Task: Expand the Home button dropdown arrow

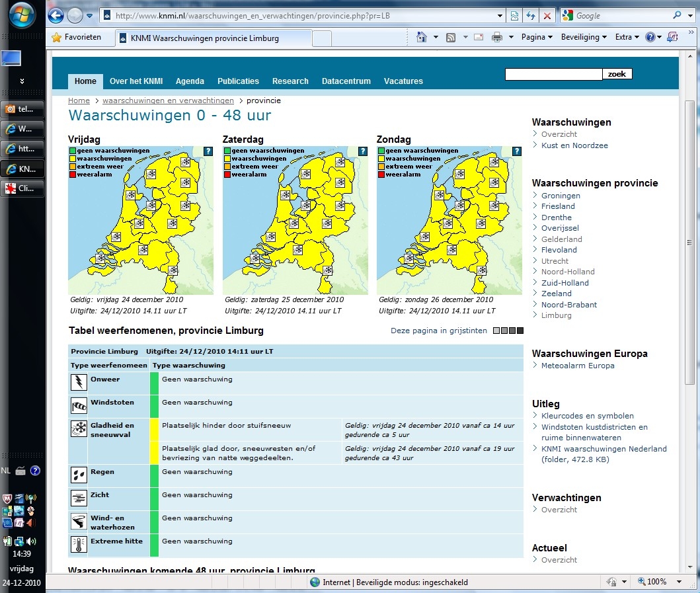Action: [x=436, y=37]
